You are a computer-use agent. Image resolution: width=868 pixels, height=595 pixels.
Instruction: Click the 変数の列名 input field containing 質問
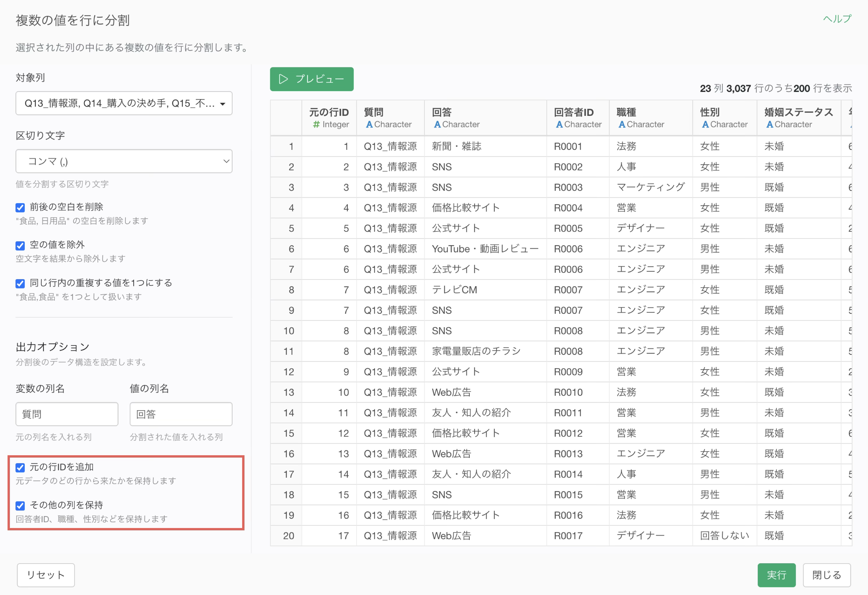click(x=67, y=414)
